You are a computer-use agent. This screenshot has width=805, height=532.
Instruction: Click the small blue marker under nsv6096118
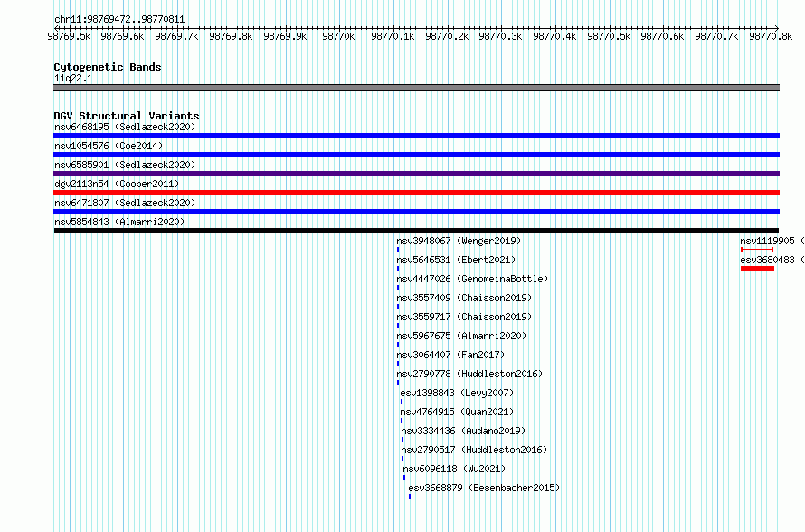tap(404, 478)
